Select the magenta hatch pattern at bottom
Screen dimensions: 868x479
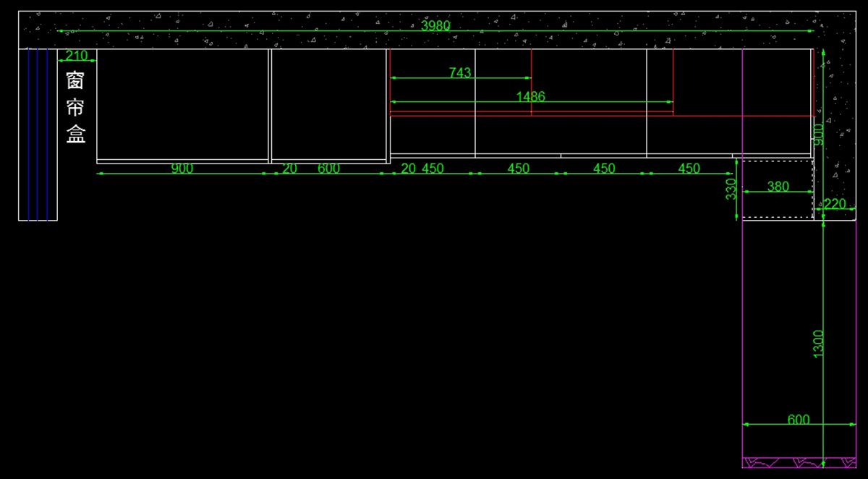tap(799, 462)
